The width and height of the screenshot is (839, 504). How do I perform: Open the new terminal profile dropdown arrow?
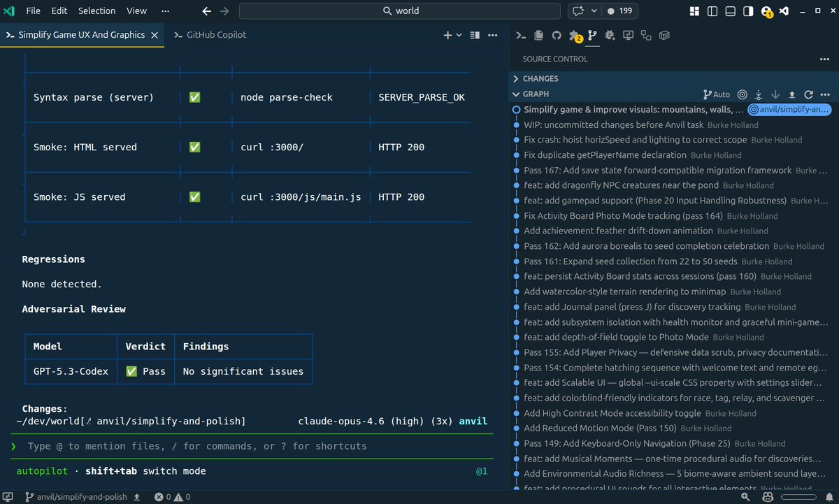coord(459,35)
